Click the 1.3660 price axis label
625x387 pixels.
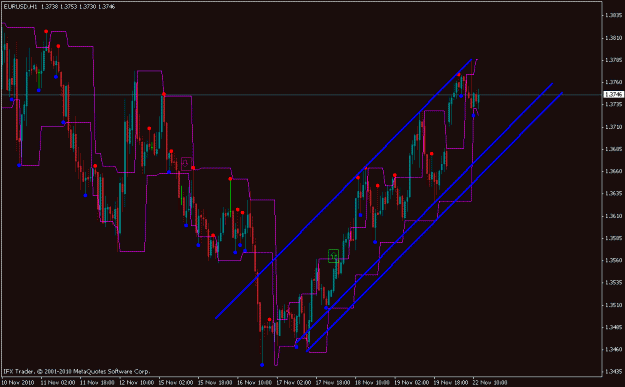613,171
